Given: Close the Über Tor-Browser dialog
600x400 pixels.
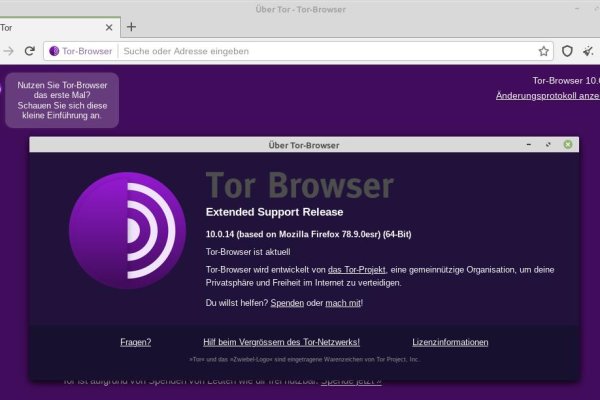Looking at the screenshot, I should point(568,145).
